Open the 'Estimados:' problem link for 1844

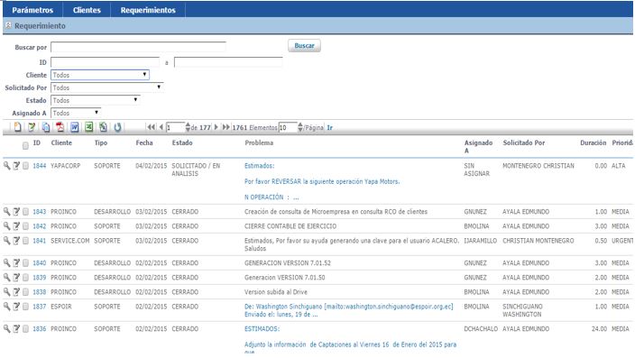click(259, 166)
